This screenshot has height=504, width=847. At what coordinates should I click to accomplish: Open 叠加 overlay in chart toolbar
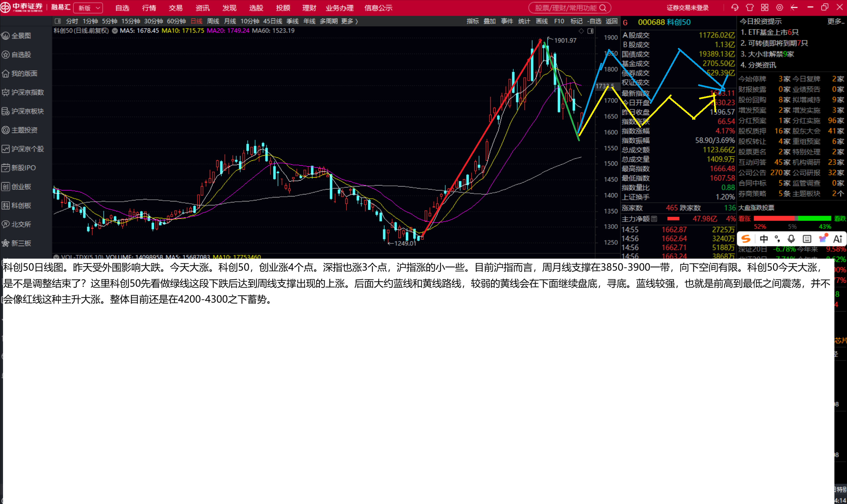490,21
